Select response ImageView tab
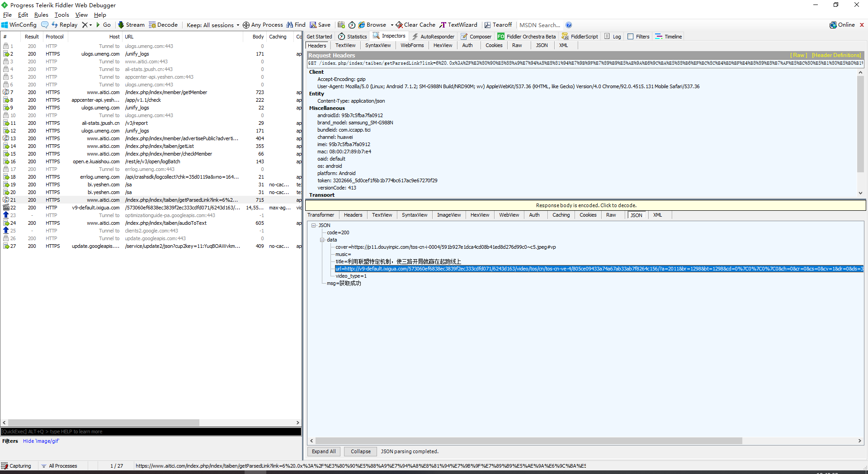Image resolution: width=868 pixels, height=474 pixels. [x=449, y=215]
